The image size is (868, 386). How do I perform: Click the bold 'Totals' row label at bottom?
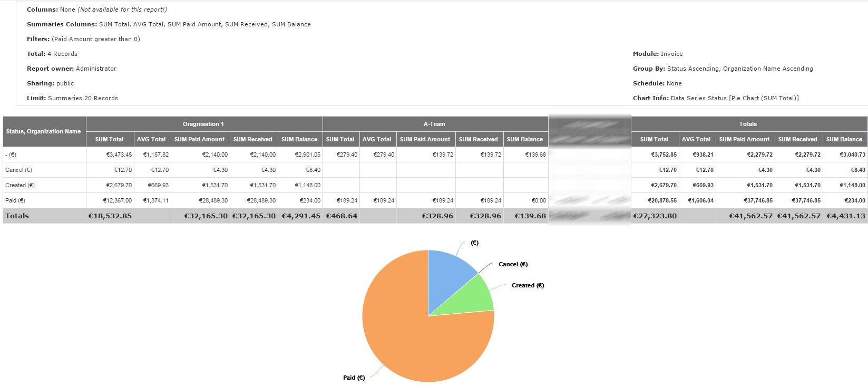pyautogui.click(x=17, y=216)
